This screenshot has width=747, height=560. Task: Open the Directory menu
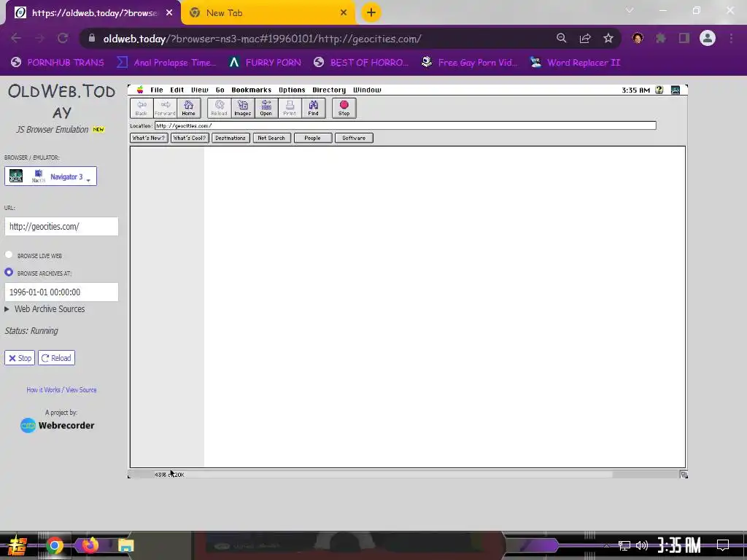[329, 90]
